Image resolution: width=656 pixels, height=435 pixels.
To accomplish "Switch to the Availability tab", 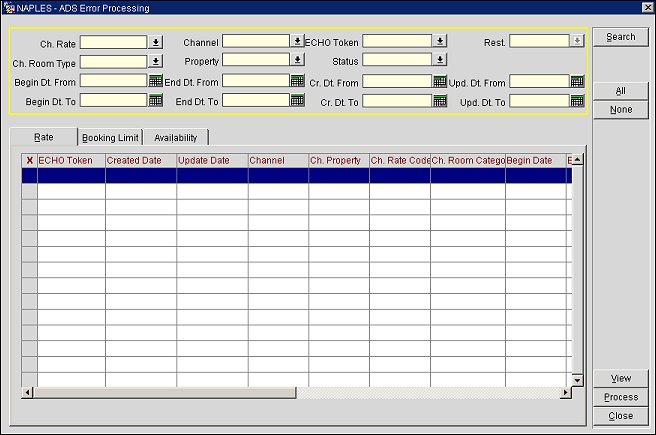I will pos(175,137).
